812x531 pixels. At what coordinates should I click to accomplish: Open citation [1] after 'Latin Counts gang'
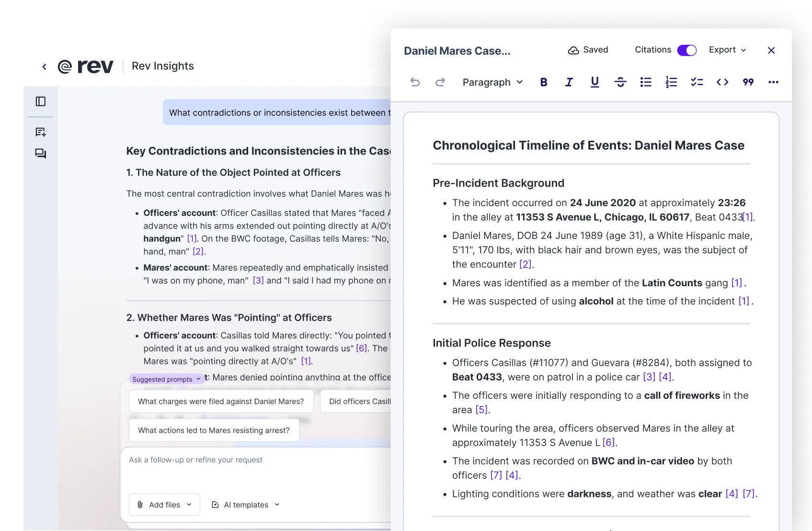(737, 283)
